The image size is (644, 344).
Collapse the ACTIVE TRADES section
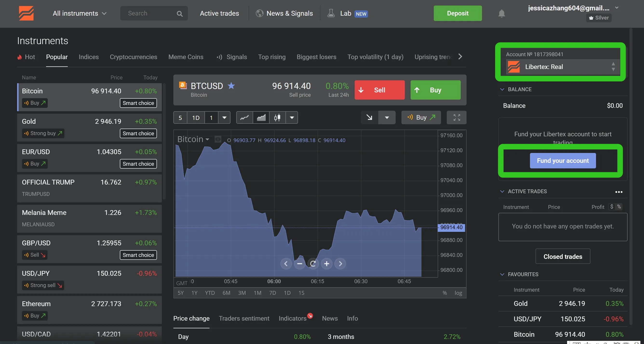point(502,191)
